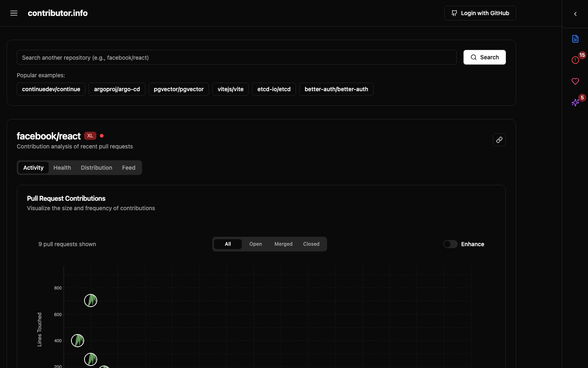The image size is (588, 368).
Task: Select the vitejs/vite example repository
Action: click(230, 89)
